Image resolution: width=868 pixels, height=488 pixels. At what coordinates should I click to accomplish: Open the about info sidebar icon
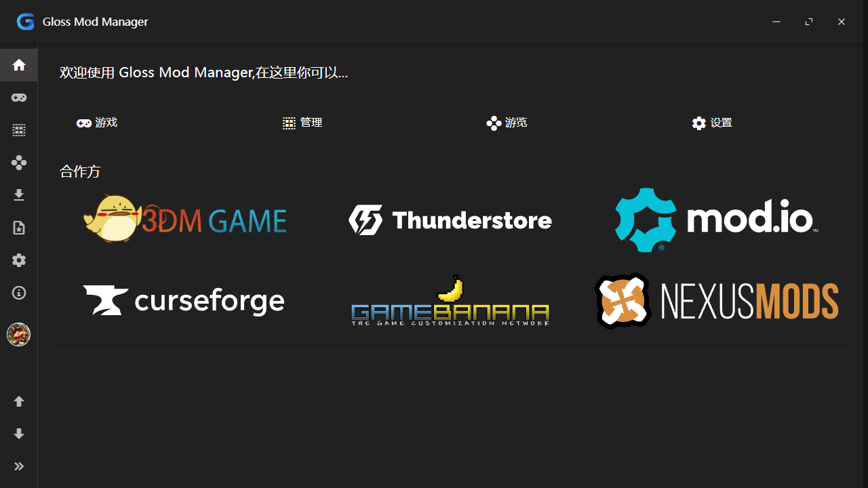(19, 293)
